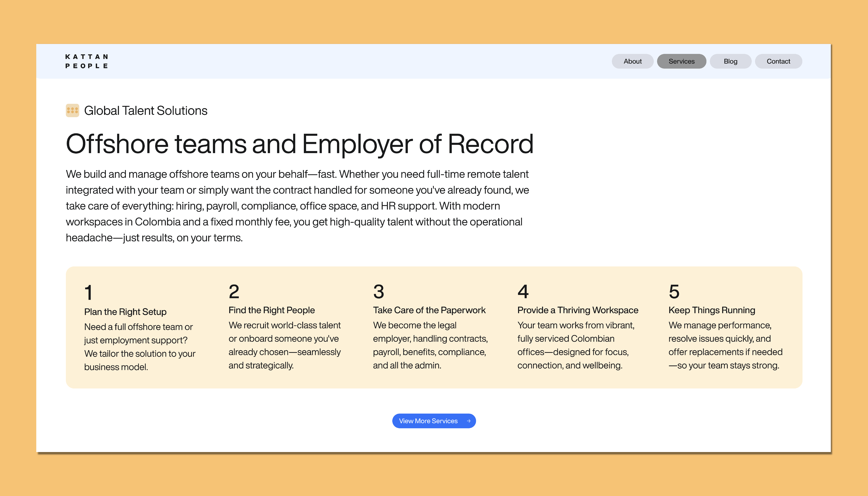
Task: Select the Take Care of the Paperwork title
Action: point(429,310)
